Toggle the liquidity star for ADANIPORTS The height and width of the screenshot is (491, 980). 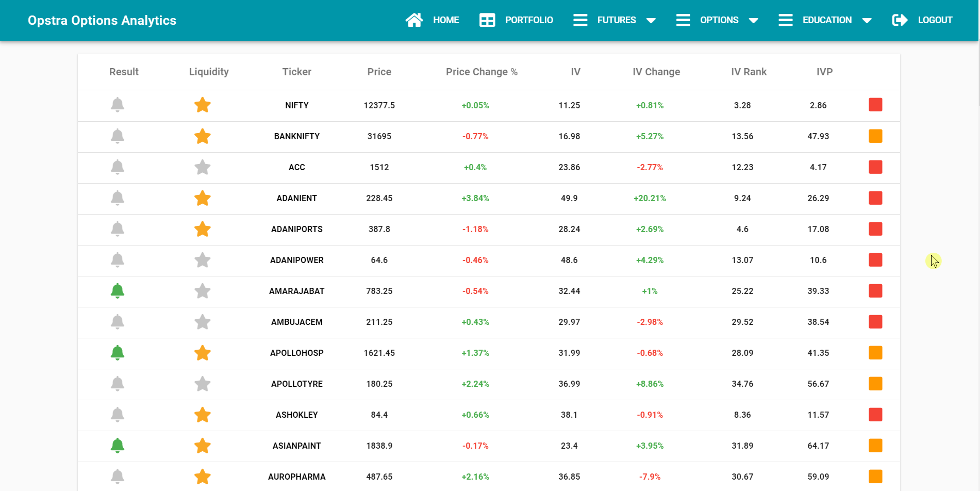(x=203, y=229)
